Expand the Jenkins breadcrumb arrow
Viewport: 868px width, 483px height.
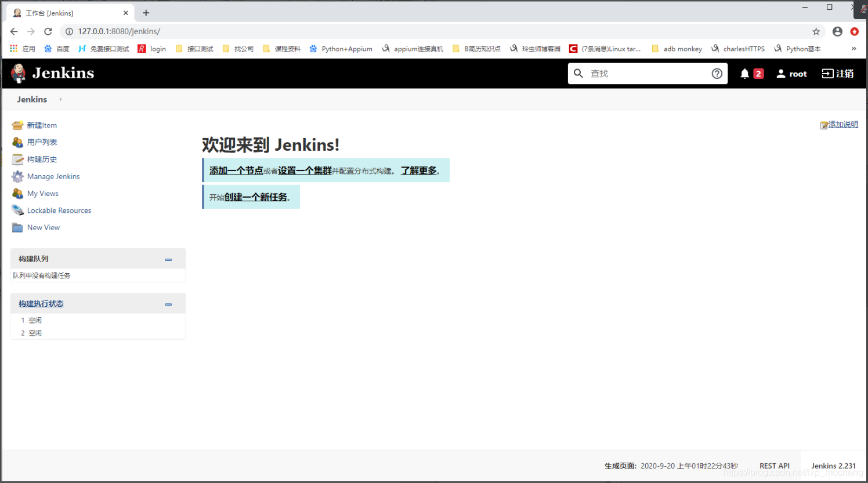point(60,99)
